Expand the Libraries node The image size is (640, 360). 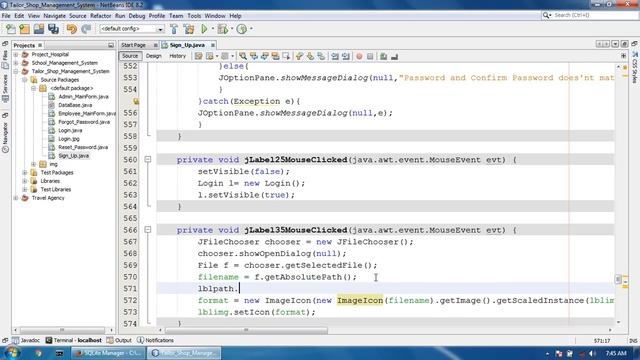pyautogui.click(x=25, y=181)
